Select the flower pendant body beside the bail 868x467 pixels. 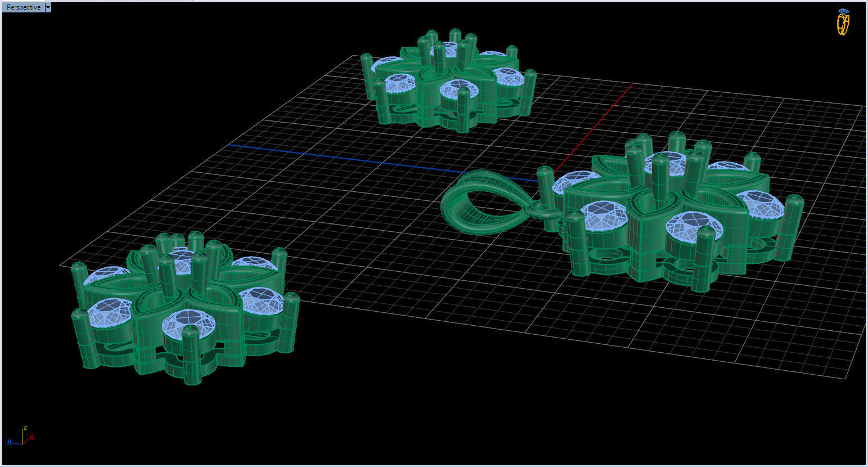coord(678,211)
